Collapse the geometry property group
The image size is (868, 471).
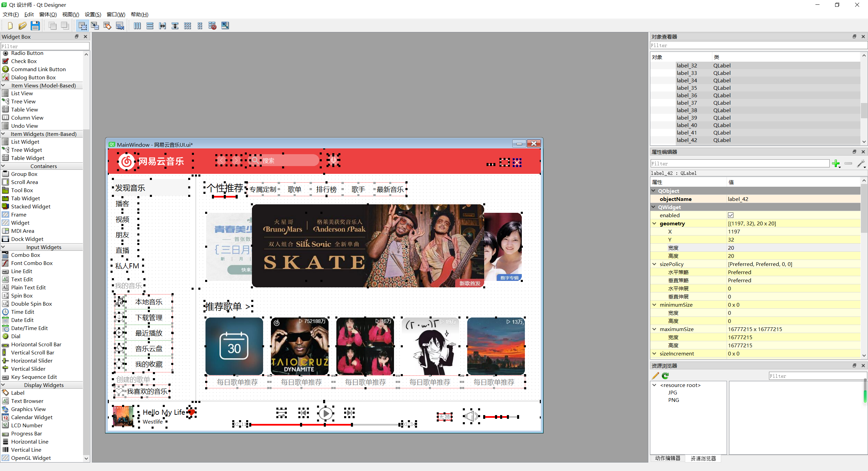(654, 223)
